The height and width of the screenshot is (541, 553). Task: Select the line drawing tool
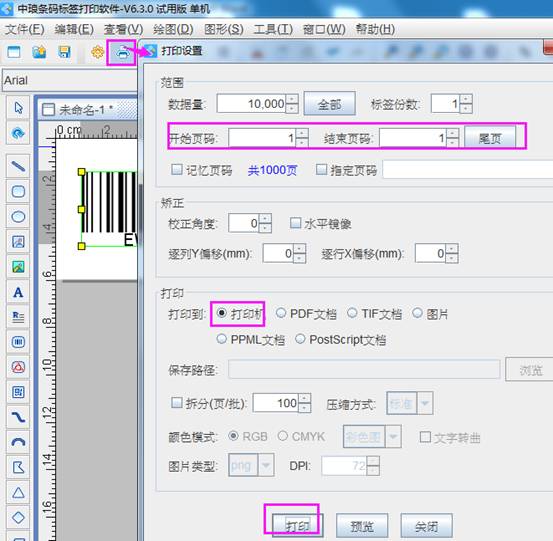click(18, 166)
